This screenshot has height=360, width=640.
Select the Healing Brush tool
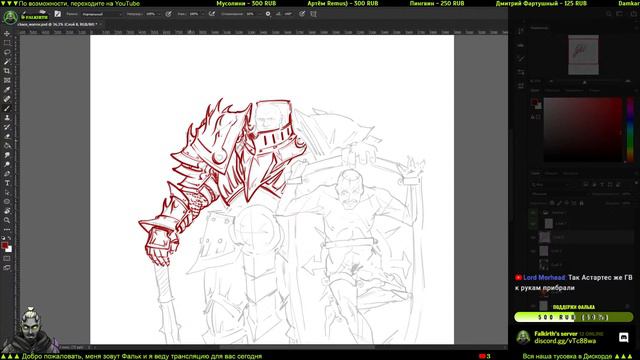[x=7, y=99]
